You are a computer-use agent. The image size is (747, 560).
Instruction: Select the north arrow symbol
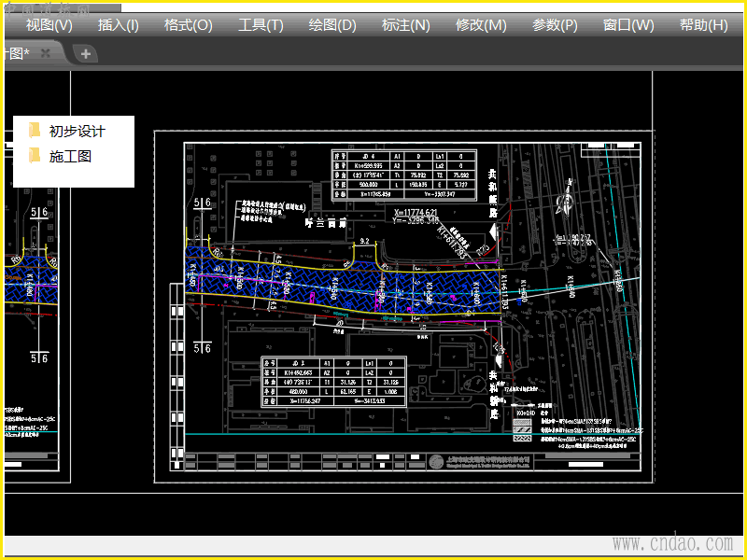click(566, 197)
